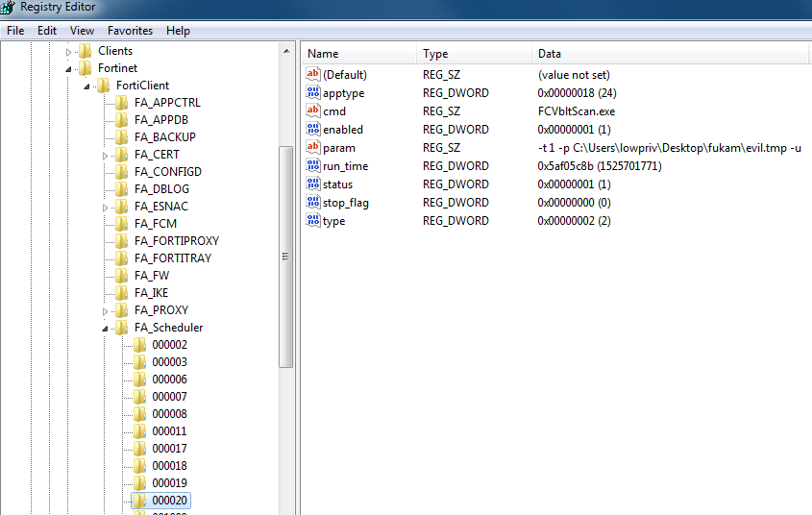Screen dimensions: 812x515
Task: Click the FA_FORTITRAY folder icon
Action: (x=121, y=258)
